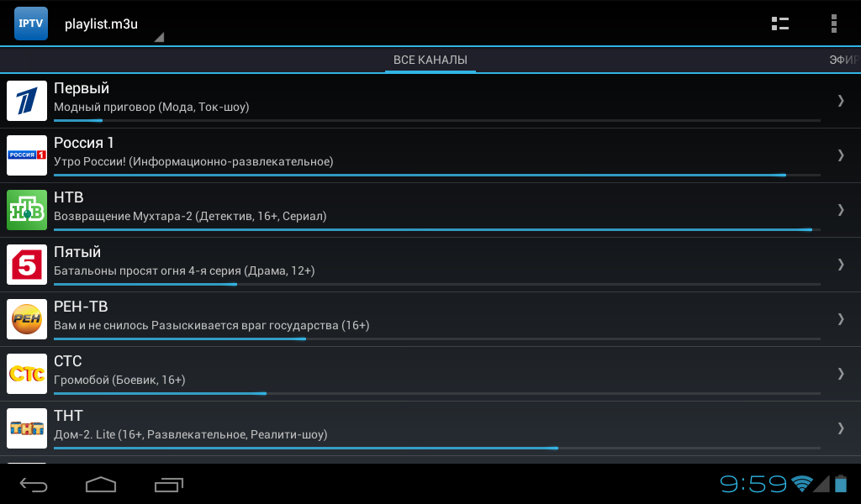This screenshot has width=861, height=504.
Task: Switch list view mode icon in action bar
Action: 779,24
